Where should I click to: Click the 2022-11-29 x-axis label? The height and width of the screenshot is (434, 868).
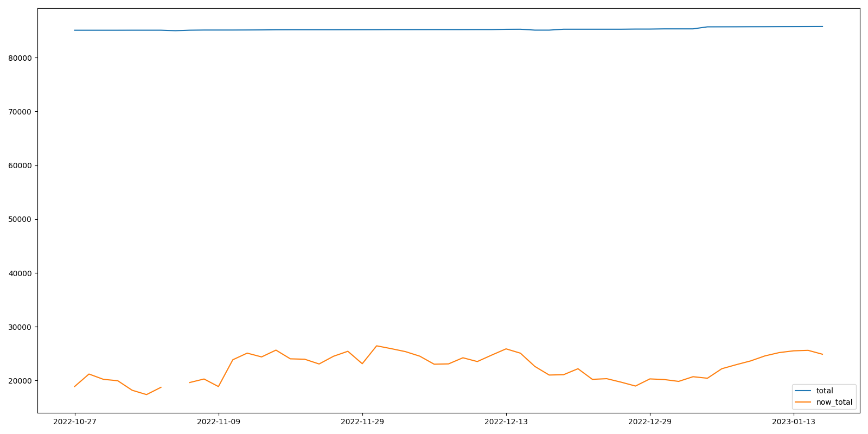[362, 422]
